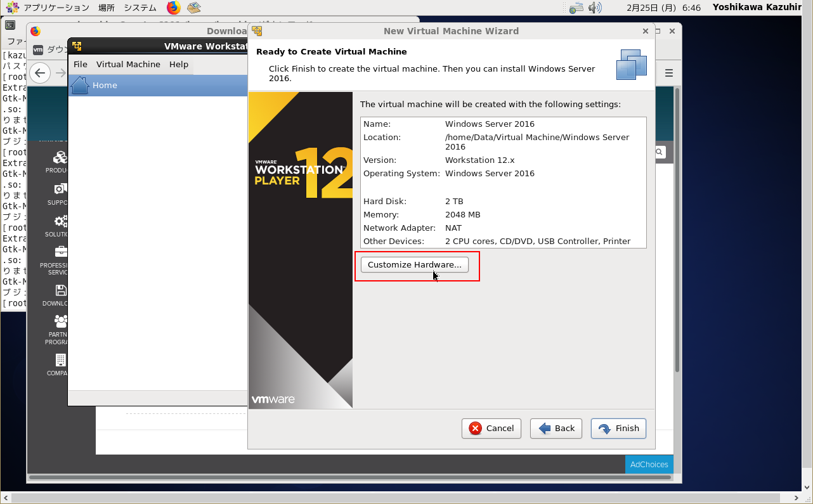Click the volume speaker icon in top panel
Screen dimensions: 813x504
point(594,8)
